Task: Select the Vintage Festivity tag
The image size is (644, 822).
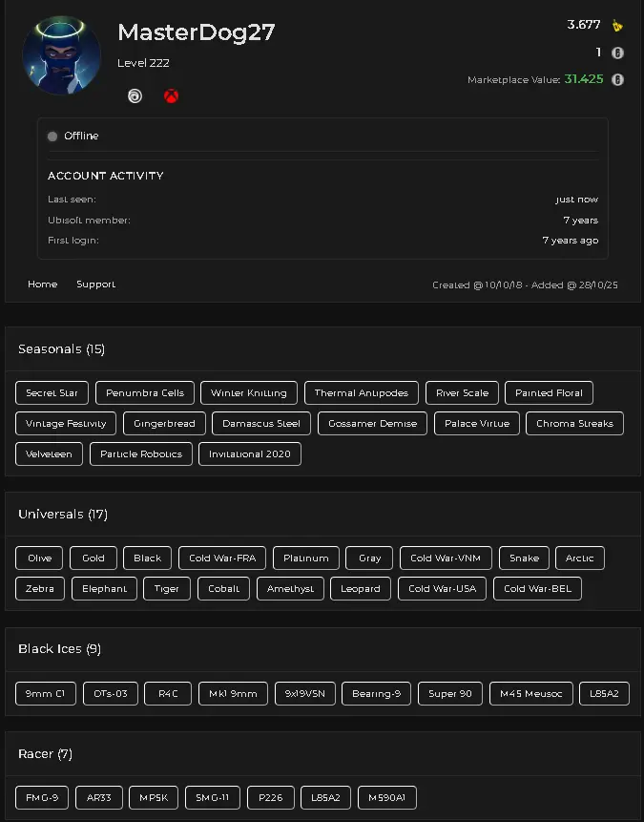Action: coord(66,423)
